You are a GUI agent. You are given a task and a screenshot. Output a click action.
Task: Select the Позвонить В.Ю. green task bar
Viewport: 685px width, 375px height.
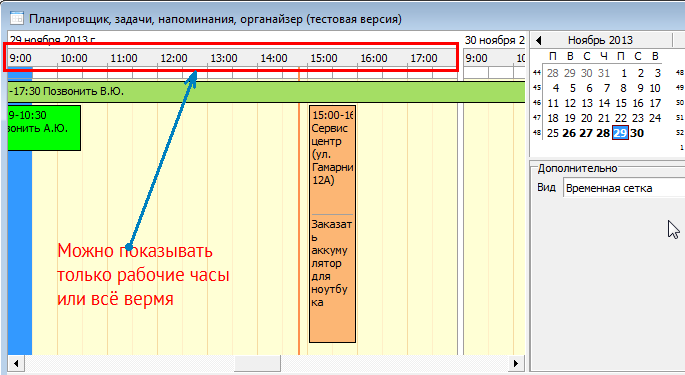266,92
